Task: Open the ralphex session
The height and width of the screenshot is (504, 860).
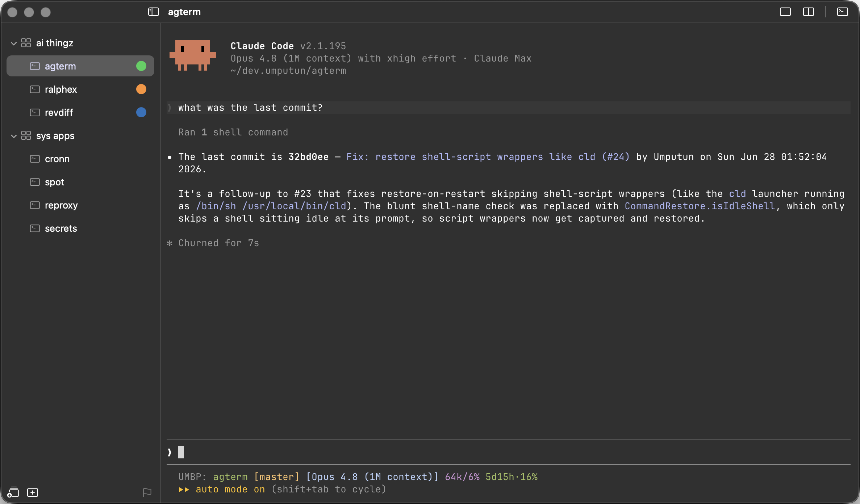Action: pyautogui.click(x=80, y=89)
